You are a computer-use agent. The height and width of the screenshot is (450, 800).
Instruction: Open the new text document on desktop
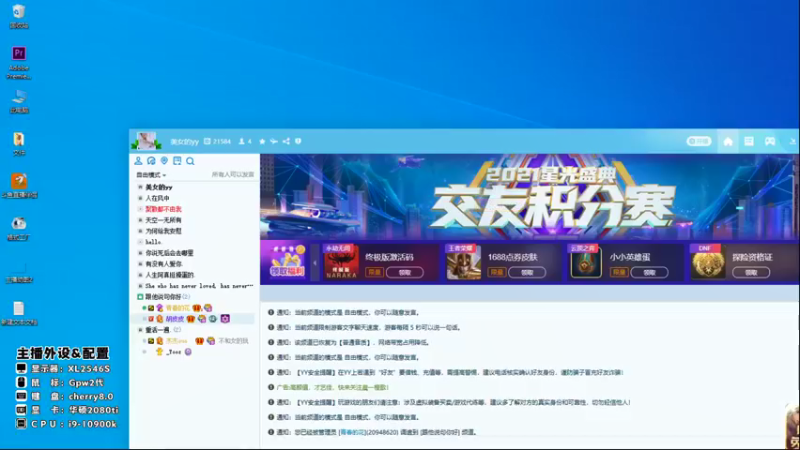pos(19,313)
